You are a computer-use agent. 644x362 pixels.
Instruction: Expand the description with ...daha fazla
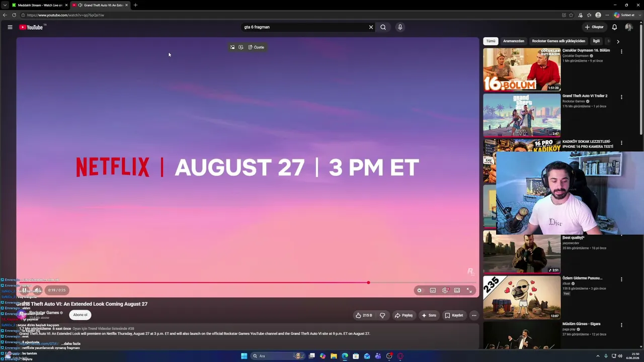pos(70,343)
